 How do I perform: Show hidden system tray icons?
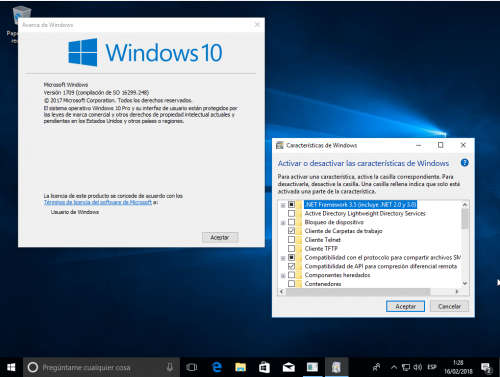pos(394,367)
